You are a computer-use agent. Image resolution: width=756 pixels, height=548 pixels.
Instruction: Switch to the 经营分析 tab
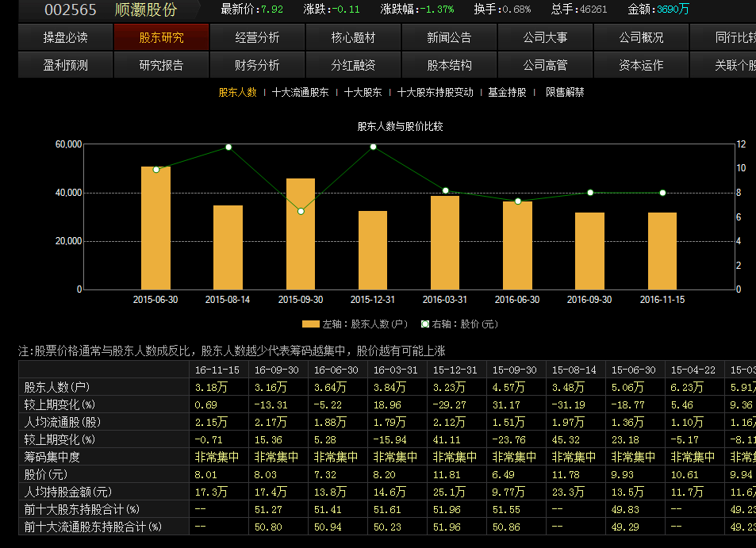(258, 37)
